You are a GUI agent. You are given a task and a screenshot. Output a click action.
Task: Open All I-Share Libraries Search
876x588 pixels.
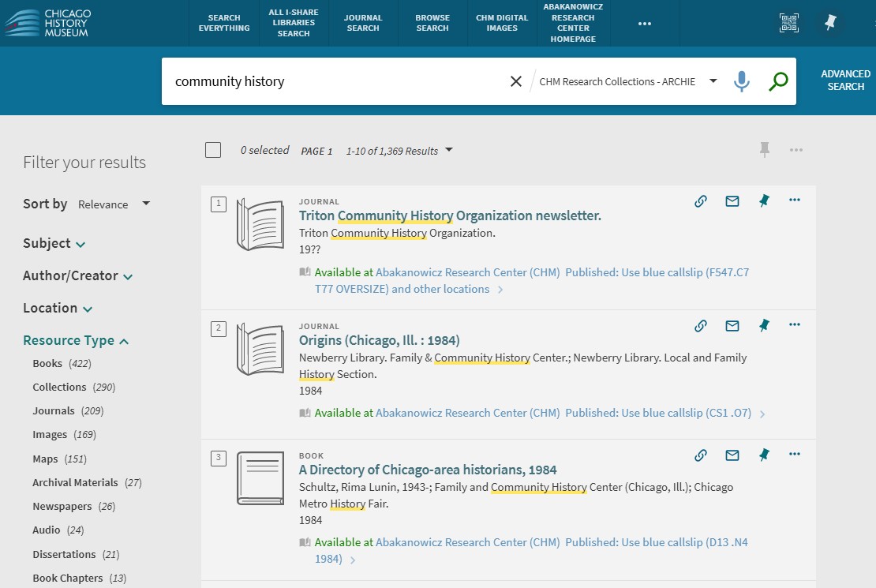coord(294,23)
